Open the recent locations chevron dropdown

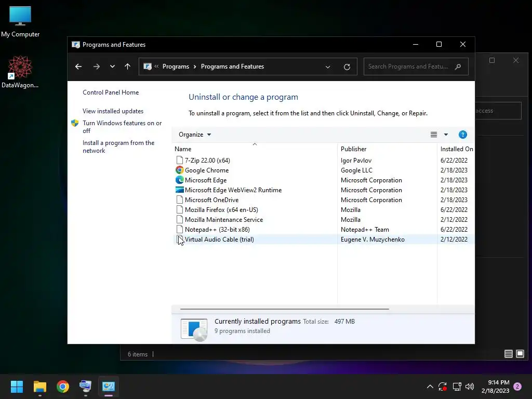pos(112,66)
